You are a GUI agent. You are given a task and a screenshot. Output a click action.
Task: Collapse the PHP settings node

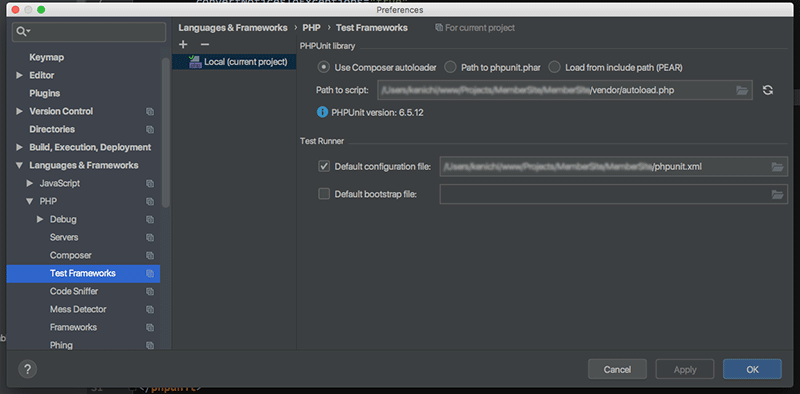(x=30, y=201)
